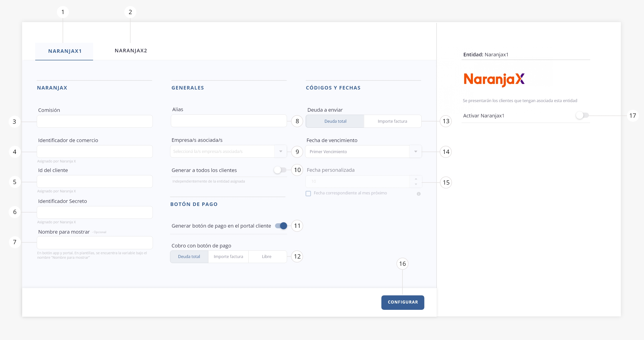Expand the Empresa/s asociada/s arrow
The image size is (644, 340).
click(x=281, y=151)
